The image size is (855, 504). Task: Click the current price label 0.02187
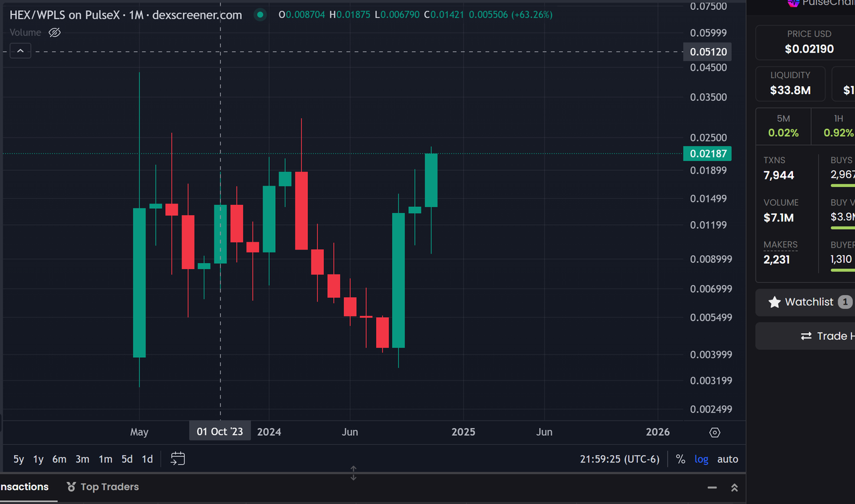tap(707, 154)
